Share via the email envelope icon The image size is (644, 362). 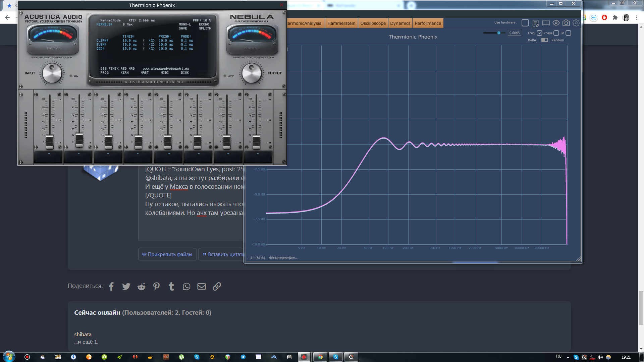coord(202,286)
